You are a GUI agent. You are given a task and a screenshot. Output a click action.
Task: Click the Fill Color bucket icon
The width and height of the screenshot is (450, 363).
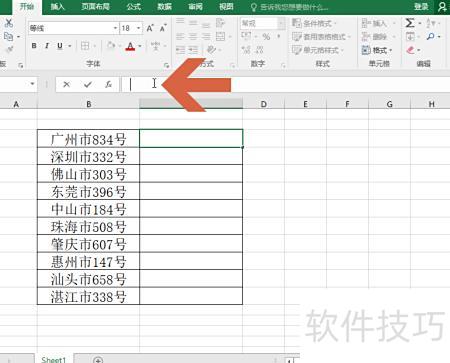[x=111, y=46]
